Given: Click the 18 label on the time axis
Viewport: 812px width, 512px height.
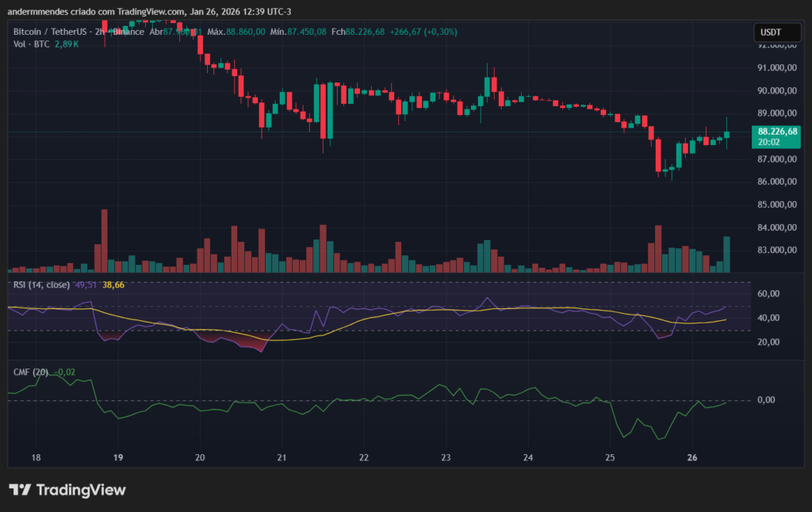Looking at the screenshot, I should pyautogui.click(x=35, y=458).
